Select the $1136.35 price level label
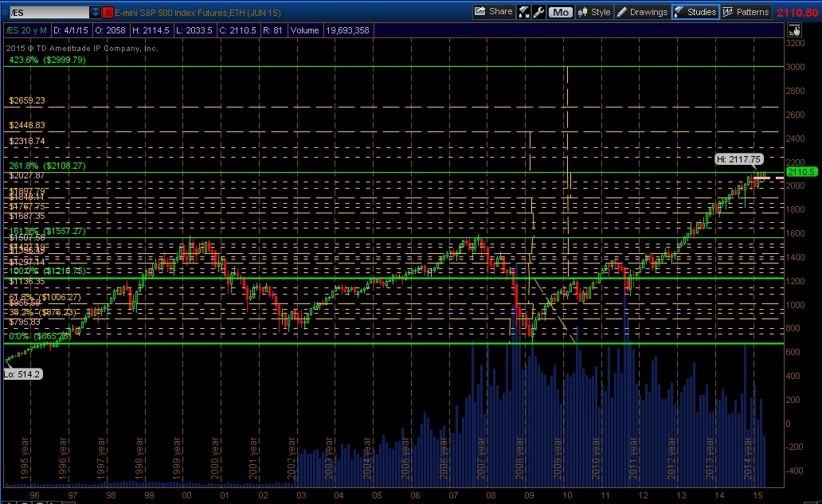Viewport: 822px width, 504px height. (27, 281)
